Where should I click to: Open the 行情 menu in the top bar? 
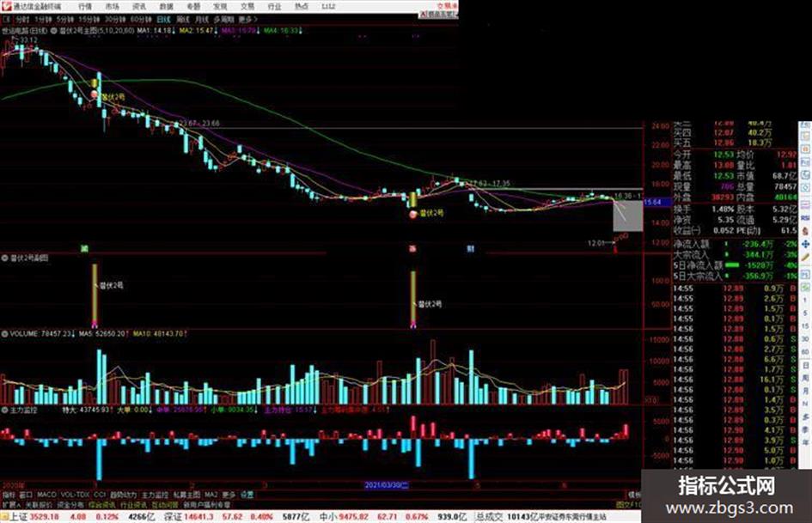click(x=85, y=6)
